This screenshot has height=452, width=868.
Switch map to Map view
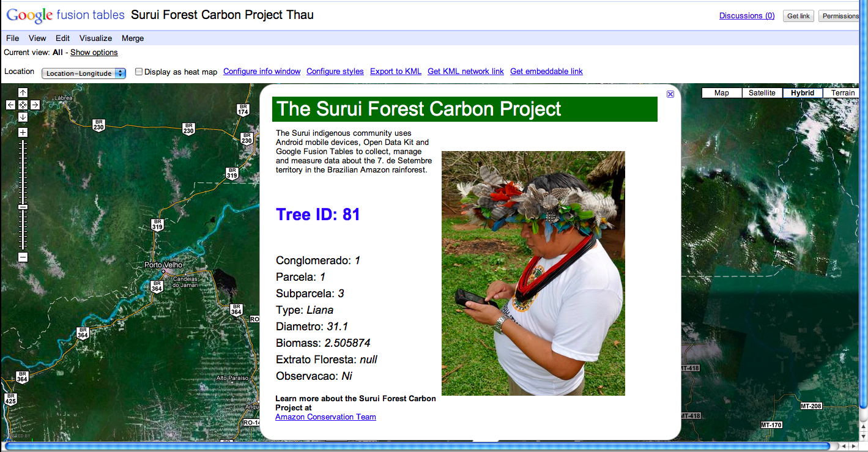click(722, 93)
